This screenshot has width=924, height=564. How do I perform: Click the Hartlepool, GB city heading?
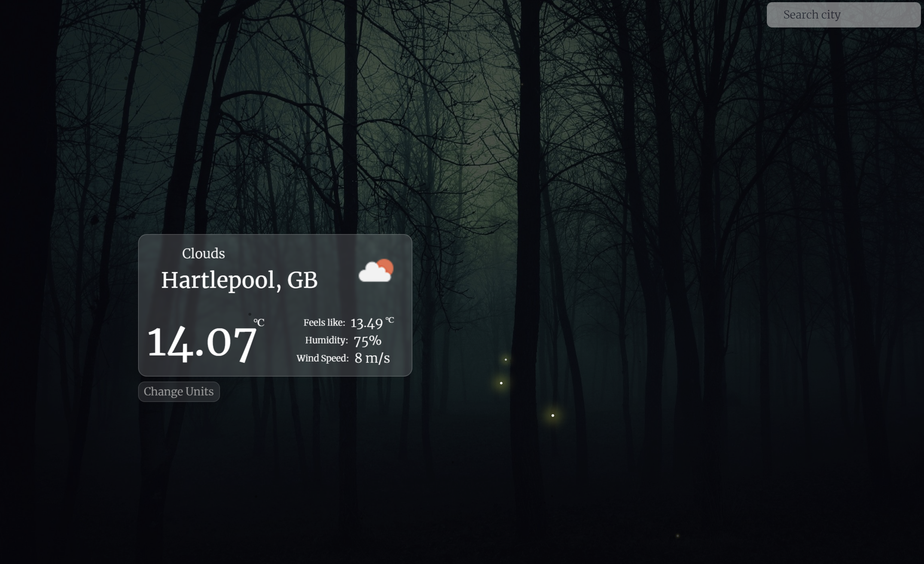point(239,280)
